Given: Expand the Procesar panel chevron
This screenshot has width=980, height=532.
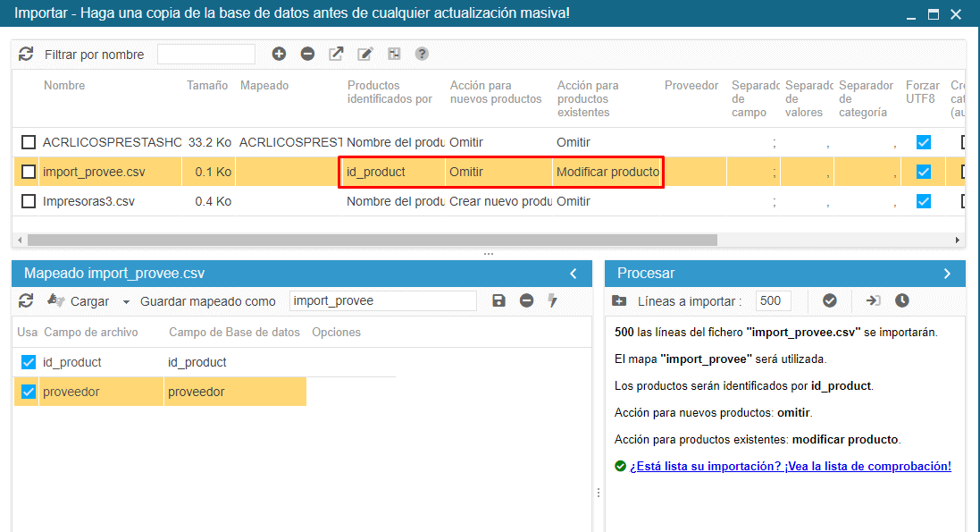Looking at the screenshot, I should click(x=947, y=274).
